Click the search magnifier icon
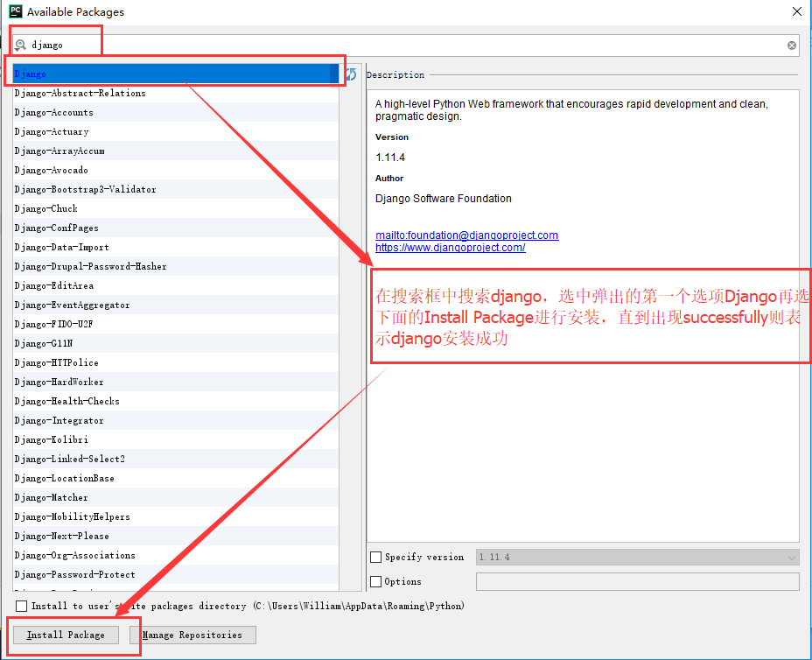 tap(20, 45)
